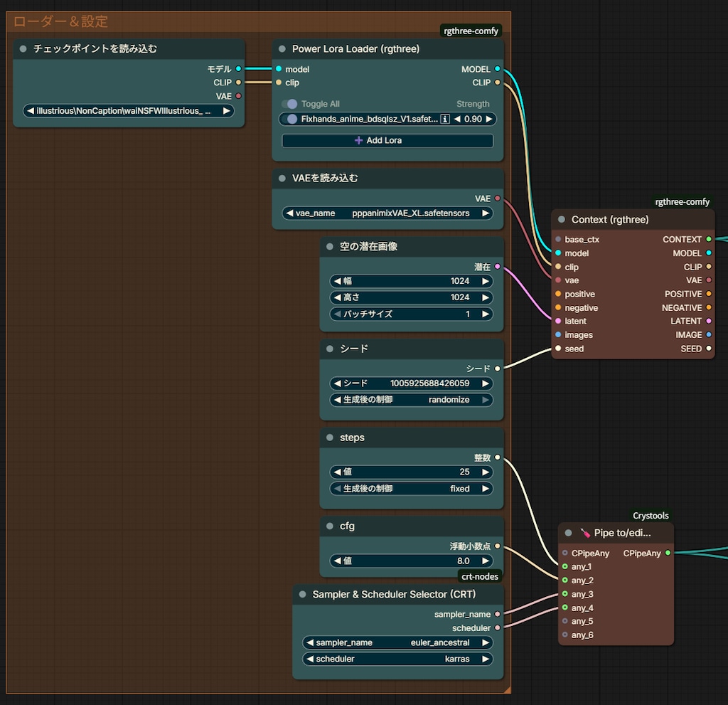Viewport: 728px width, 705px height.
Task: Click the CONTEXT output socket on Context node
Action: click(x=709, y=239)
